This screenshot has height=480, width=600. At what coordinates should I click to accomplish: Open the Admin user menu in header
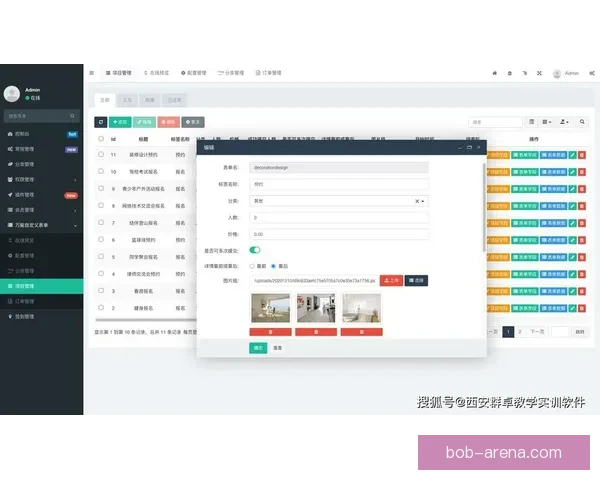(x=566, y=73)
